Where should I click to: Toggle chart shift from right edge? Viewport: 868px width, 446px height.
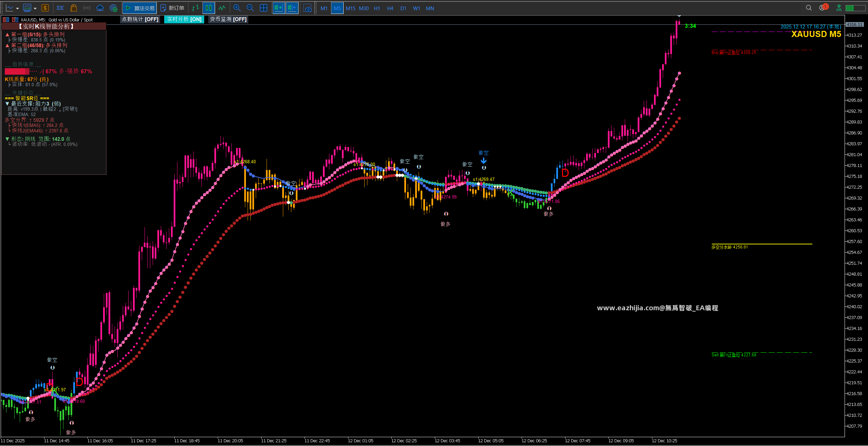[x=292, y=8]
